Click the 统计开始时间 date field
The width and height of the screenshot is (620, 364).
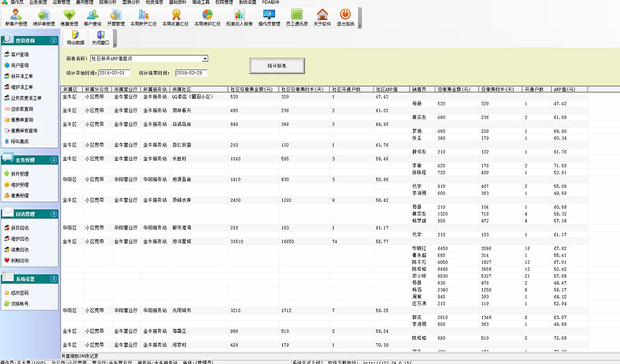tap(114, 73)
